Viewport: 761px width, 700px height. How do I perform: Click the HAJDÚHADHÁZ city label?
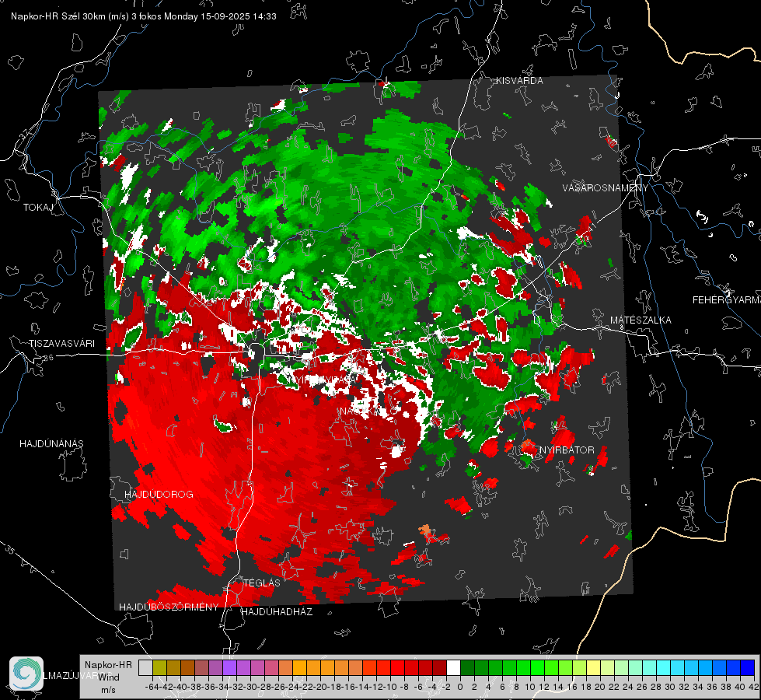278,612
